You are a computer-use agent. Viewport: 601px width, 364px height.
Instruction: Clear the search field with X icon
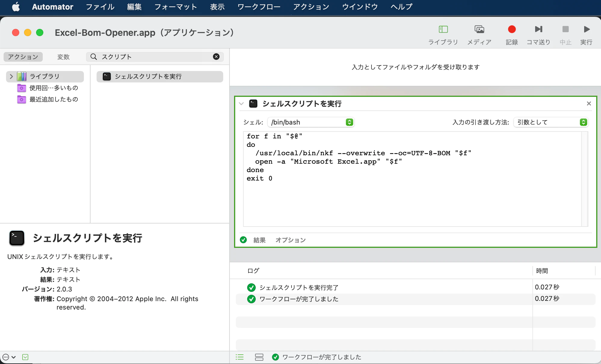pyautogui.click(x=216, y=57)
